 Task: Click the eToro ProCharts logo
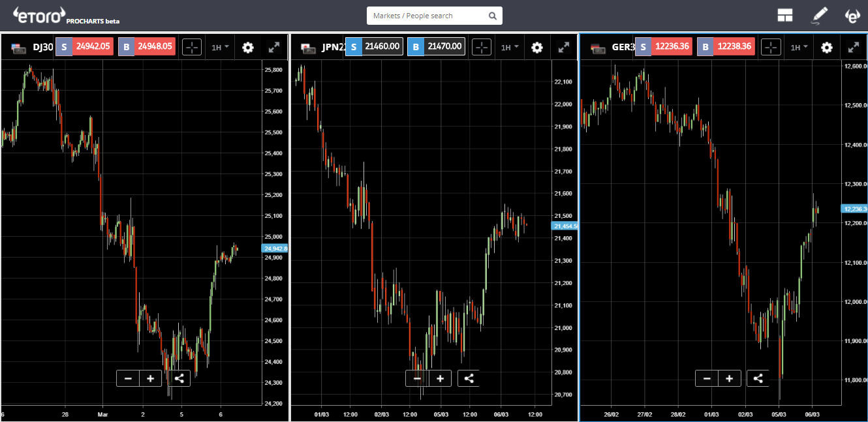[66, 16]
